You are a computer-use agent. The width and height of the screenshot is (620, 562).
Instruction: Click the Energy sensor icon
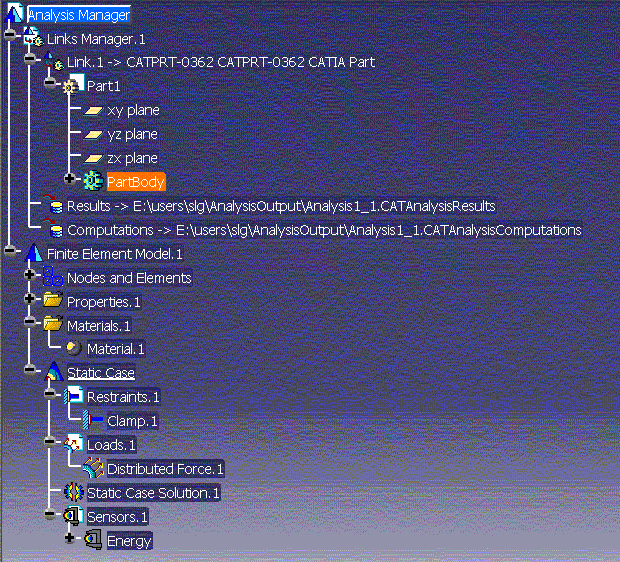coord(93,541)
